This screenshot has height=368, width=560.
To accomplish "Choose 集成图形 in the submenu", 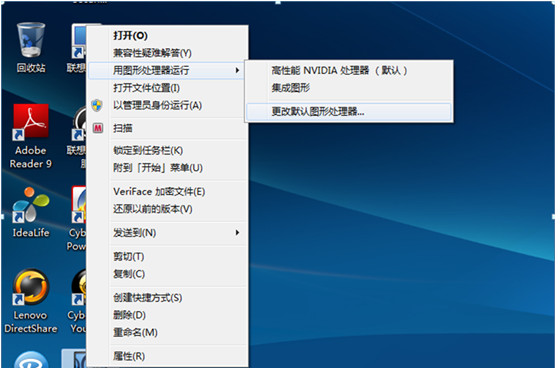I will tap(349, 88).
